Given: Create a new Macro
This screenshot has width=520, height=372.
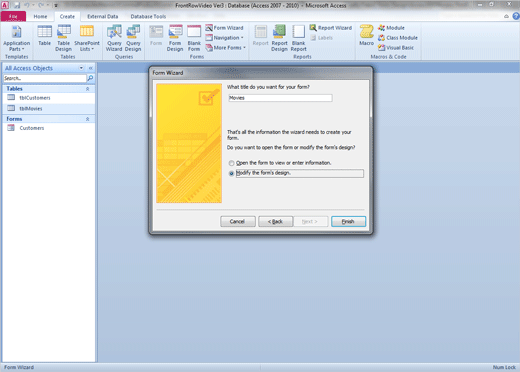Looking at the screenshot, I should [x=366, y=35].
